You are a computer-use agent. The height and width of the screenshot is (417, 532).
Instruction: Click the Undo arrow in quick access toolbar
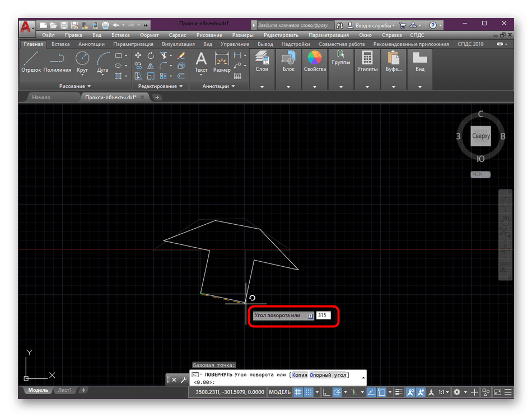click(116, 25)
